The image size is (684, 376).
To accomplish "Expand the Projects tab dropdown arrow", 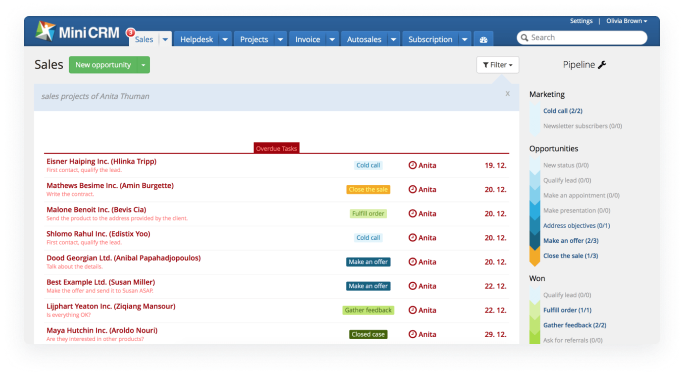I will (280, 39).
